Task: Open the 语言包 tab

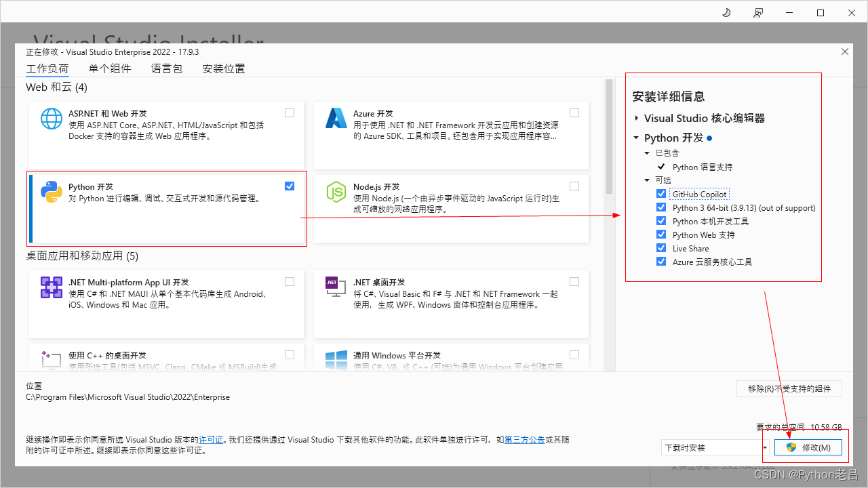Action: tap(167, 68)
